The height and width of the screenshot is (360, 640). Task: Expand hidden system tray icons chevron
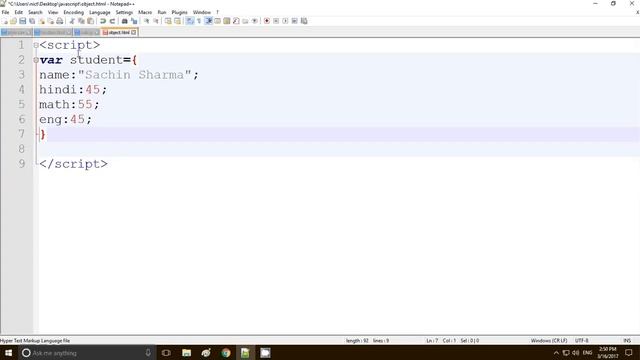tap(556, 353)
